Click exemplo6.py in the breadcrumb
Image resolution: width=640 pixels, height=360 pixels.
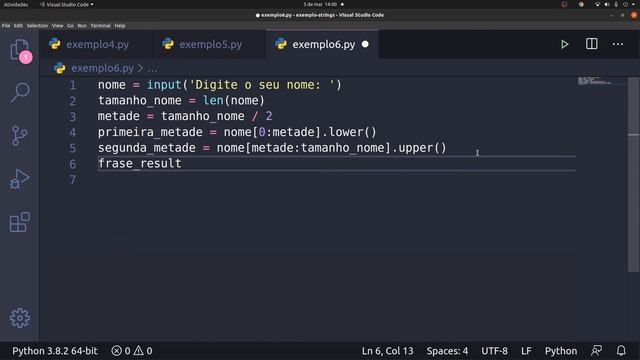102,68
